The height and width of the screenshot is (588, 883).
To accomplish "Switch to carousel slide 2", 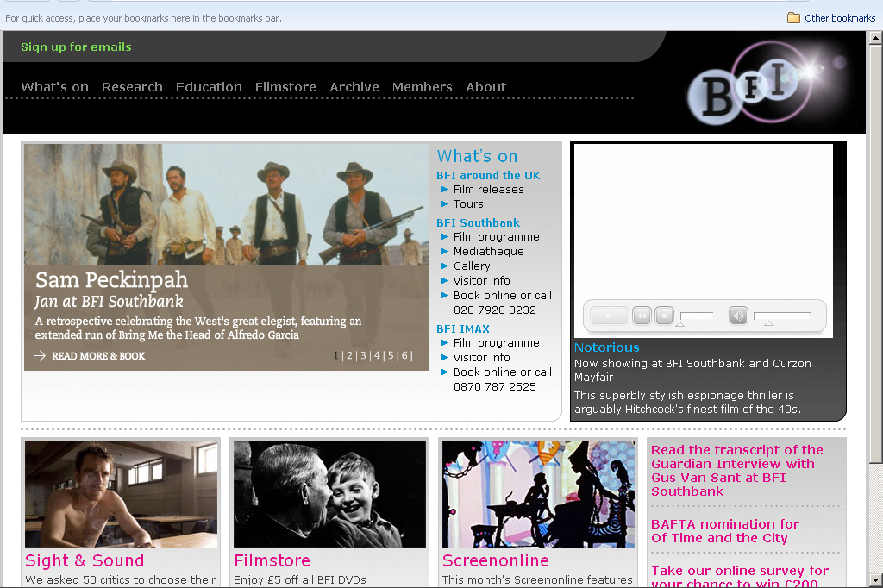I will [349, 356].
